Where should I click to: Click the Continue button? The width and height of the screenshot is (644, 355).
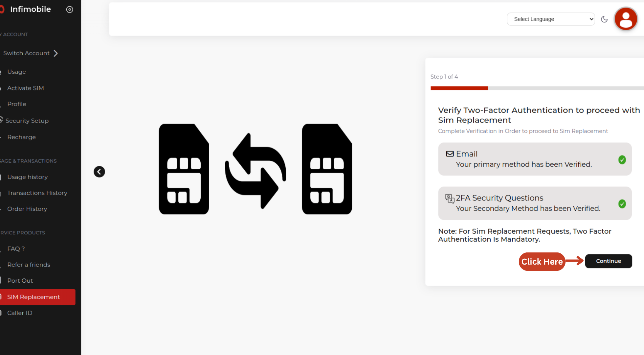608,261
